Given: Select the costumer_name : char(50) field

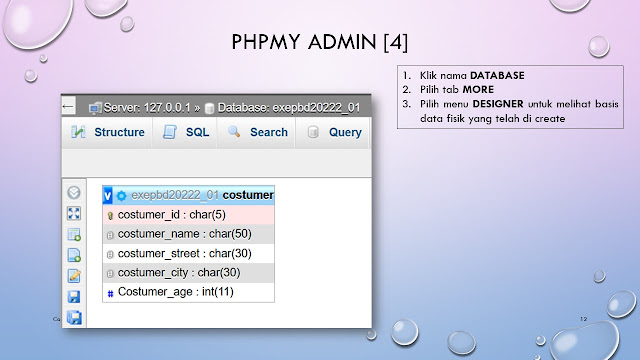Looking at the screenshot, I should pos(189,234).
